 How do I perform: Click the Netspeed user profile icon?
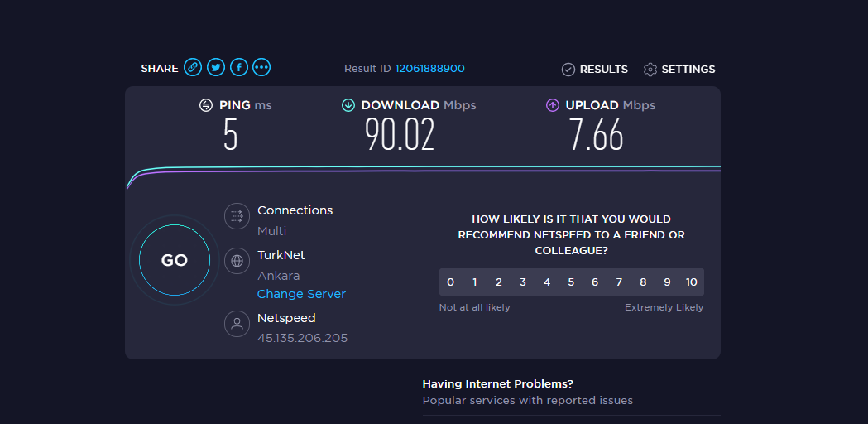click(237, 324)
